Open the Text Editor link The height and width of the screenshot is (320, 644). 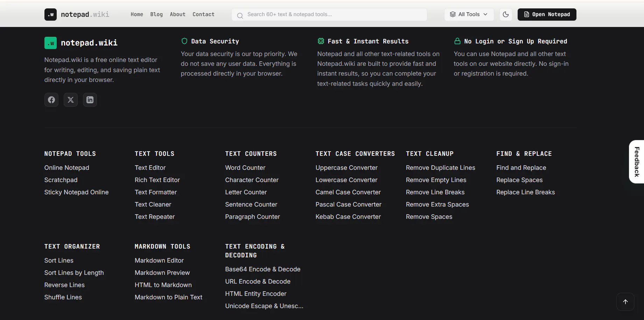[150, 168]
